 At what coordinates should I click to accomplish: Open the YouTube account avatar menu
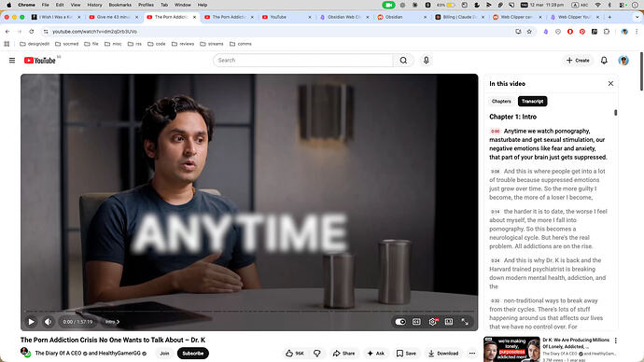(x=623, y=61)
